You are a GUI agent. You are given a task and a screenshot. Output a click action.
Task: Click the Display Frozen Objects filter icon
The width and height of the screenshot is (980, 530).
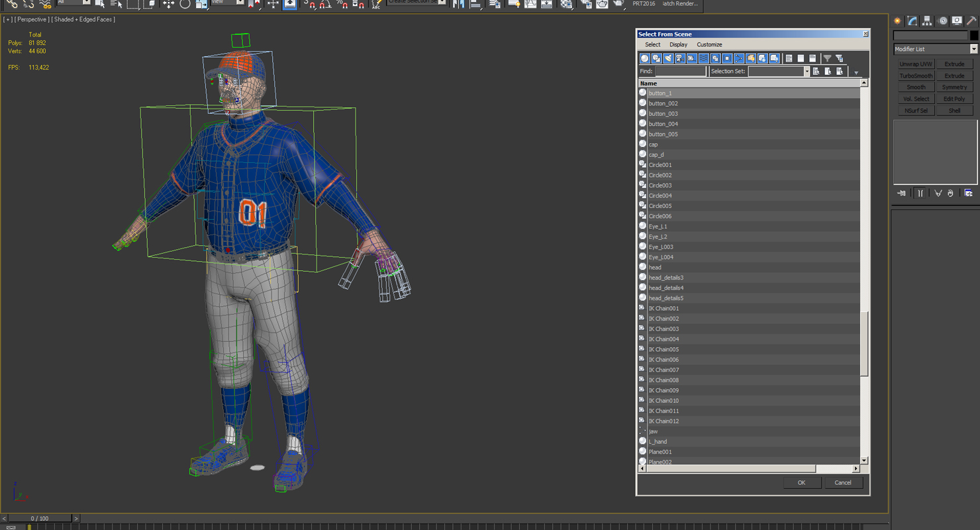point(762,58)
